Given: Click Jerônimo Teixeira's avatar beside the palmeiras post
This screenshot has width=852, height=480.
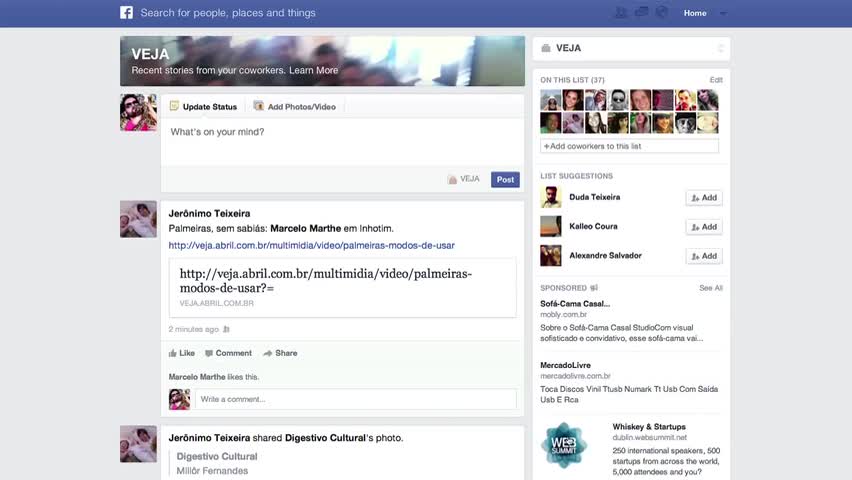Looking at the screenshot, I should (139, 219).
